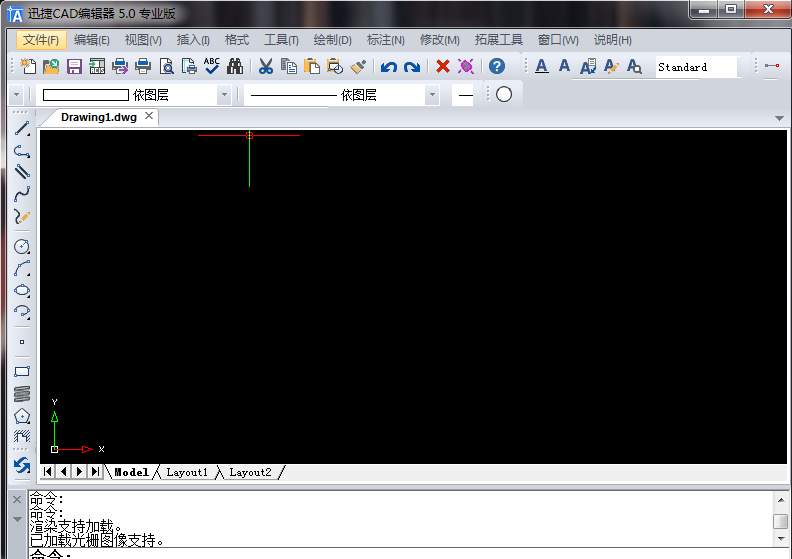This screenshot has width=792, height=559.
Task: Click the page setup printer icon
Action: (189, 66)
